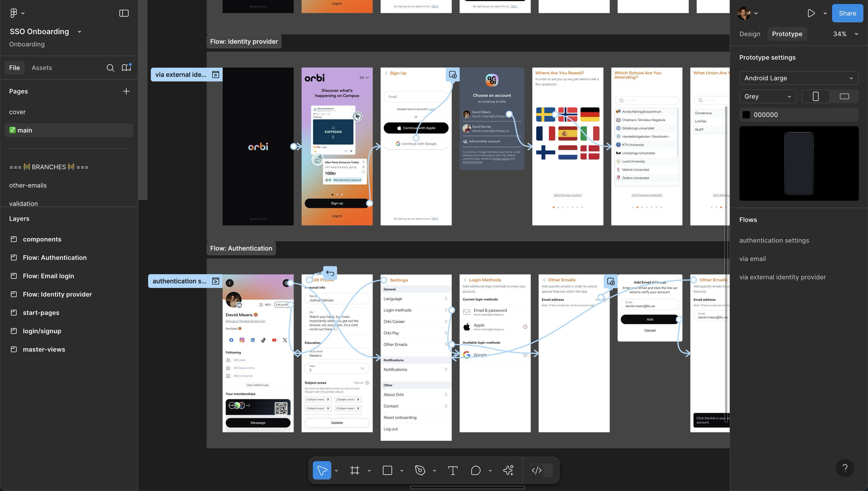Switch to the Prototype tab
This screenshot has width=868, height=491.
787,34
